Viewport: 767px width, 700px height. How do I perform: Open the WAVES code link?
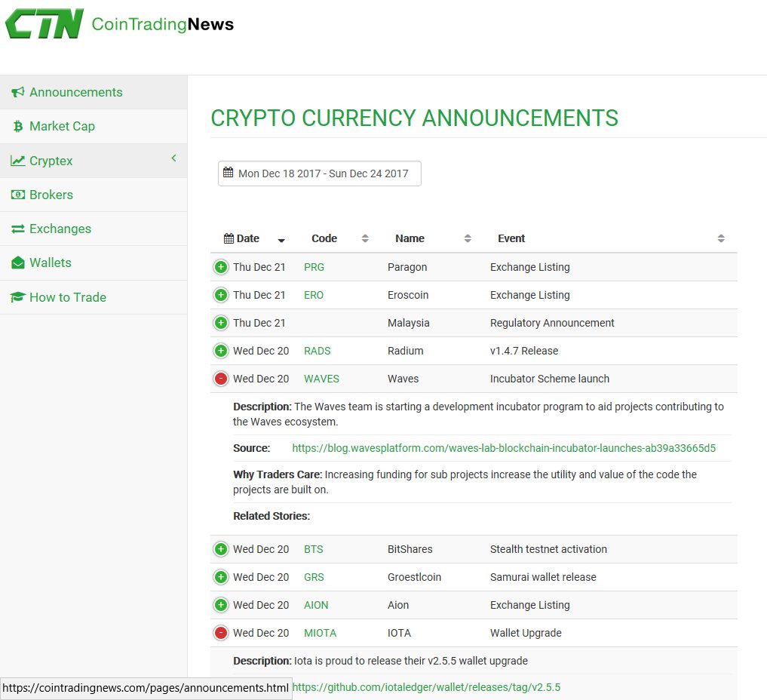[x=321, y=379]
